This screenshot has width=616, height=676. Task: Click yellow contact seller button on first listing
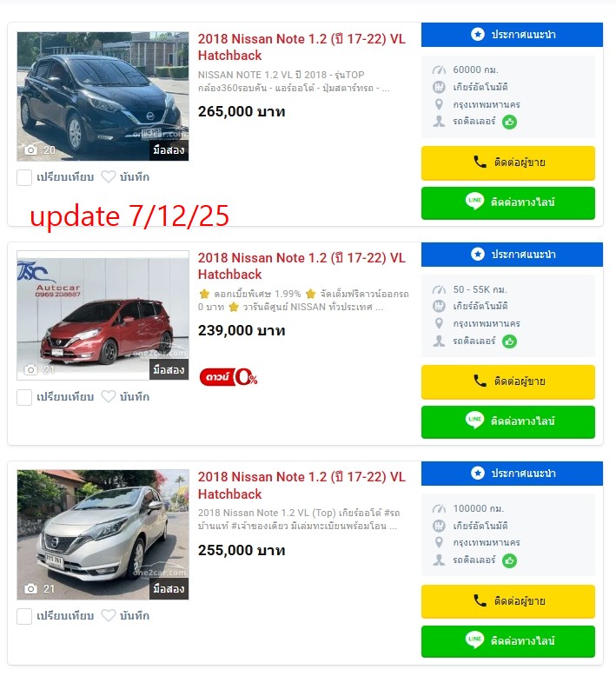[507, 162]
